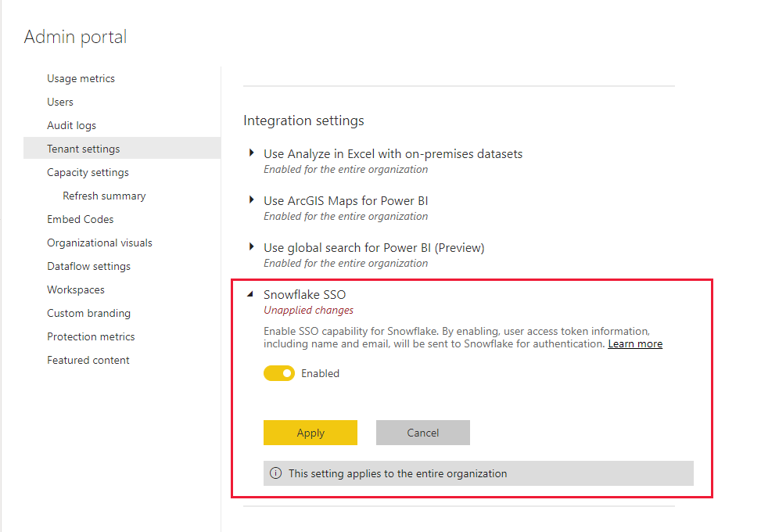The height and width of the screenshot is (532, 779).
Task: Expand the Use Analyze in Excel setting
Action: click(x=250, y=153)
